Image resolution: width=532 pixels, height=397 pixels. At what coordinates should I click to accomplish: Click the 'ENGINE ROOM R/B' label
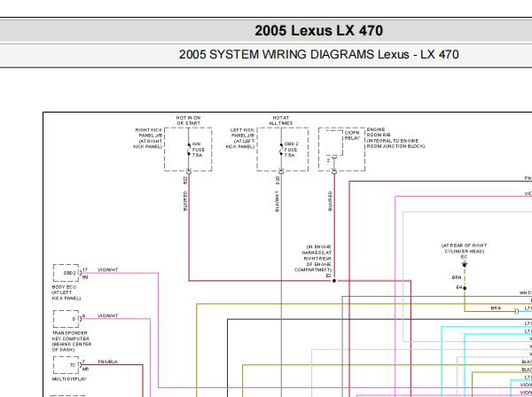pyautogui.click(x=395, y=138)
